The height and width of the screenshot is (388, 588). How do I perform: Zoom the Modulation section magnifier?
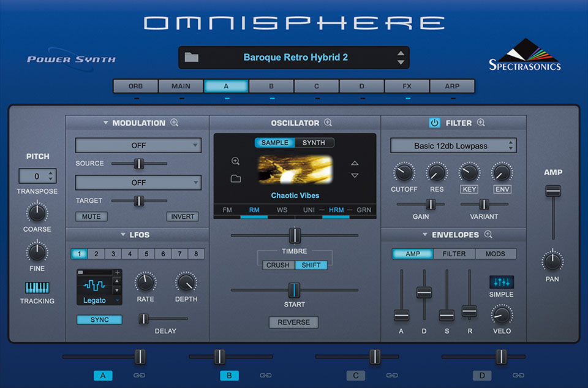pos(175,123)
